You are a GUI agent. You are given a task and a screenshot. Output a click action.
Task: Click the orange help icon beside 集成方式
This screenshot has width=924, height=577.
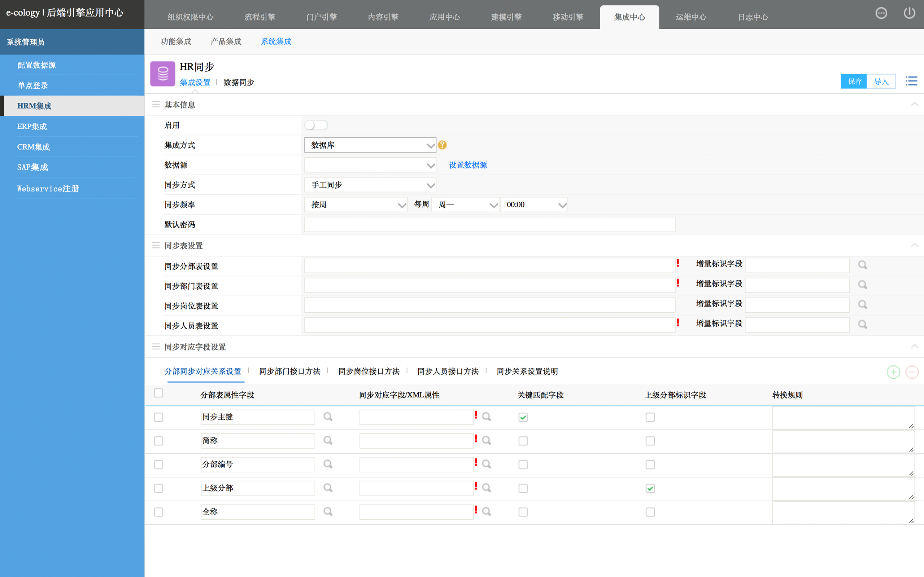[x=442, y=145]
